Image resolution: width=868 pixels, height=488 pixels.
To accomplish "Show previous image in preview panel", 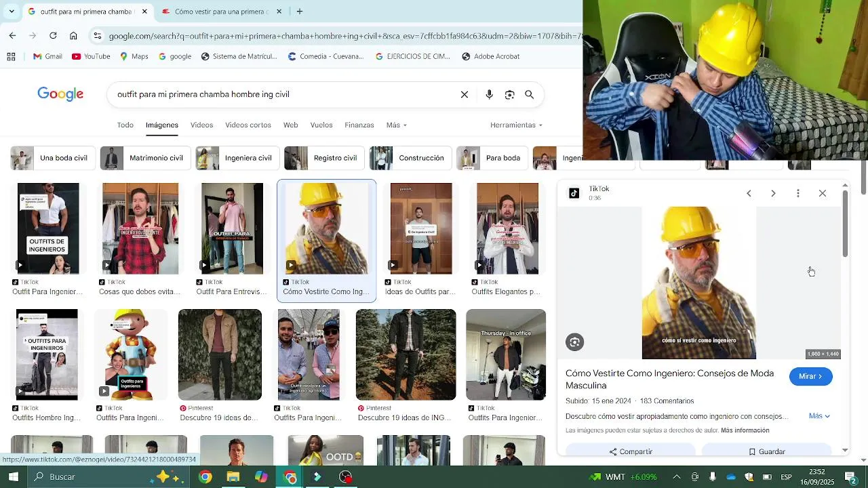I will 749,193.
